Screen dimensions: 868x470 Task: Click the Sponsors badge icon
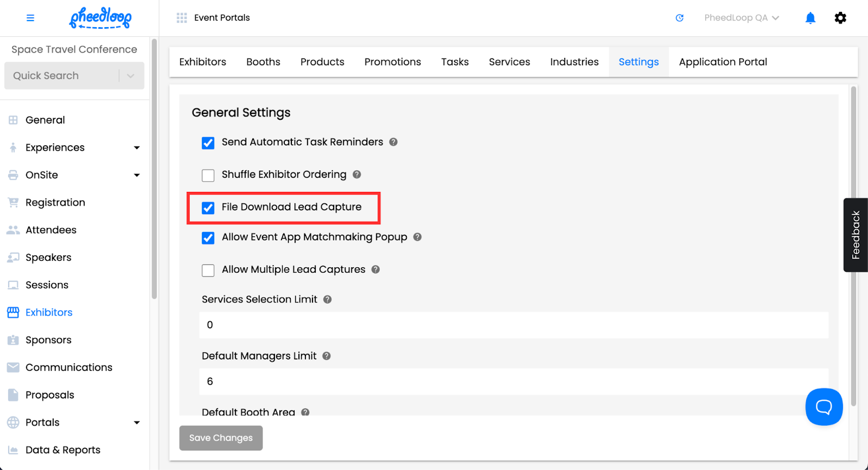(x=13, y=340)
